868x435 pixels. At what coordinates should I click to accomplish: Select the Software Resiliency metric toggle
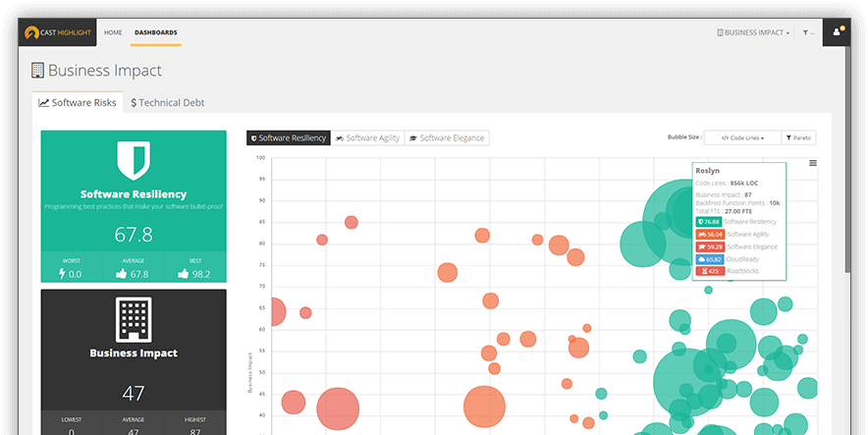[288, 138]
